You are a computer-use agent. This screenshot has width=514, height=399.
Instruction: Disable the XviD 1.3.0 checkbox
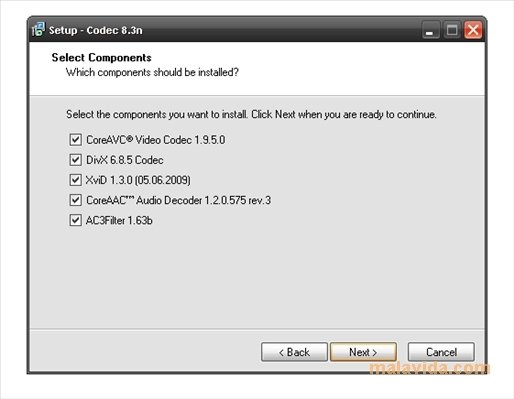75,180
